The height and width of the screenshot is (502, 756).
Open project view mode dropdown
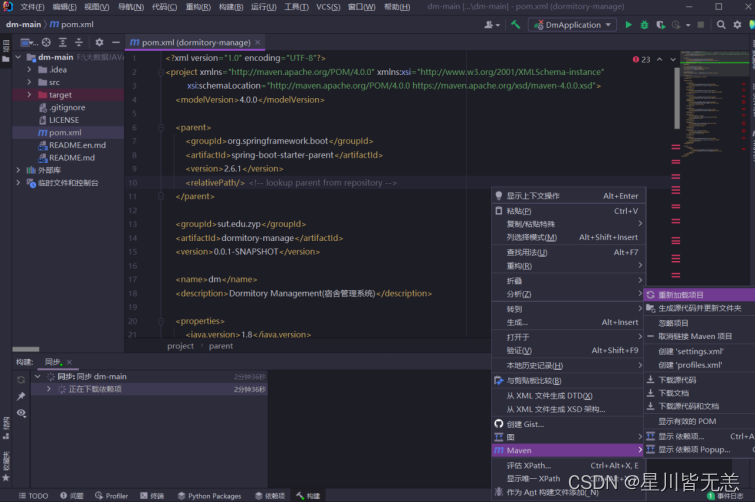pos(29,42)
